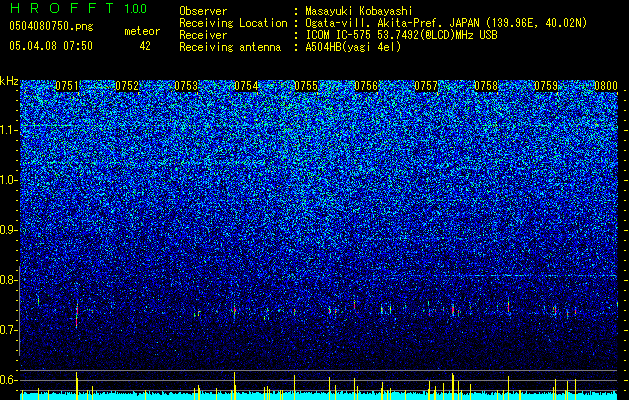Click the 0759 time marker

[x=546, y=86]
